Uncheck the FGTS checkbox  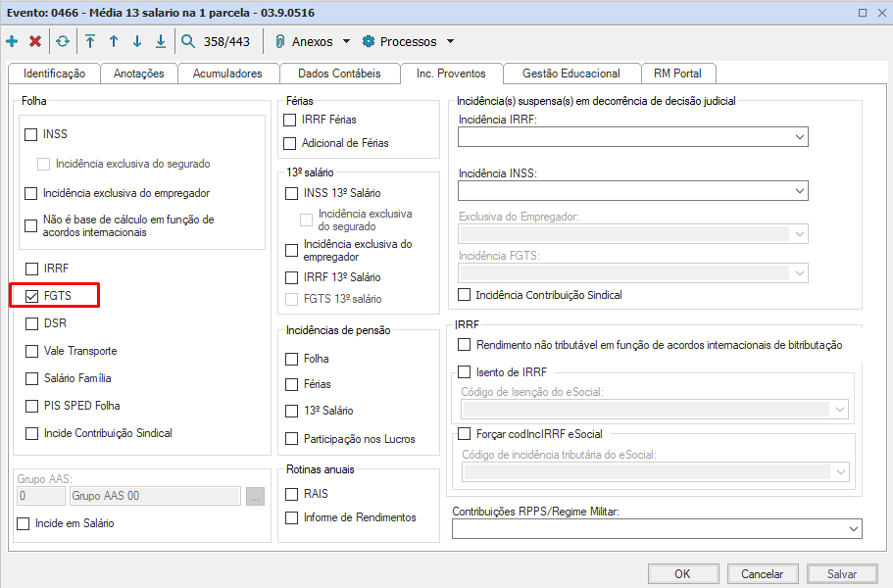(x=32, y=296)
